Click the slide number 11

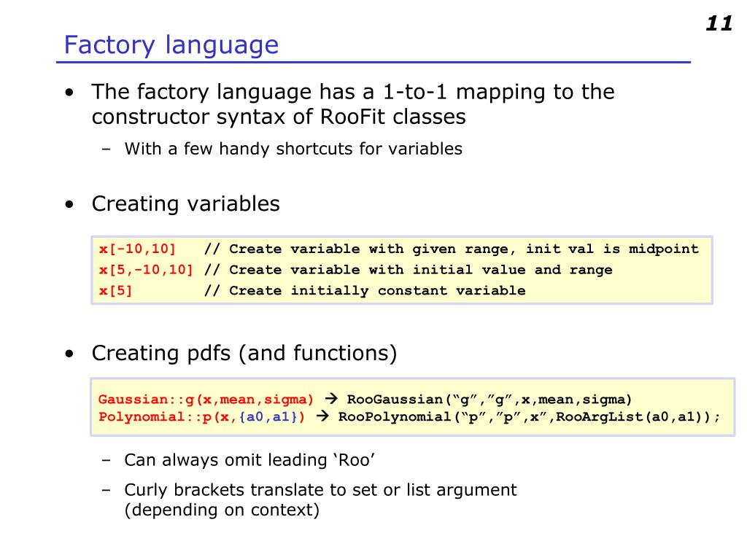(x=719, y=23)
